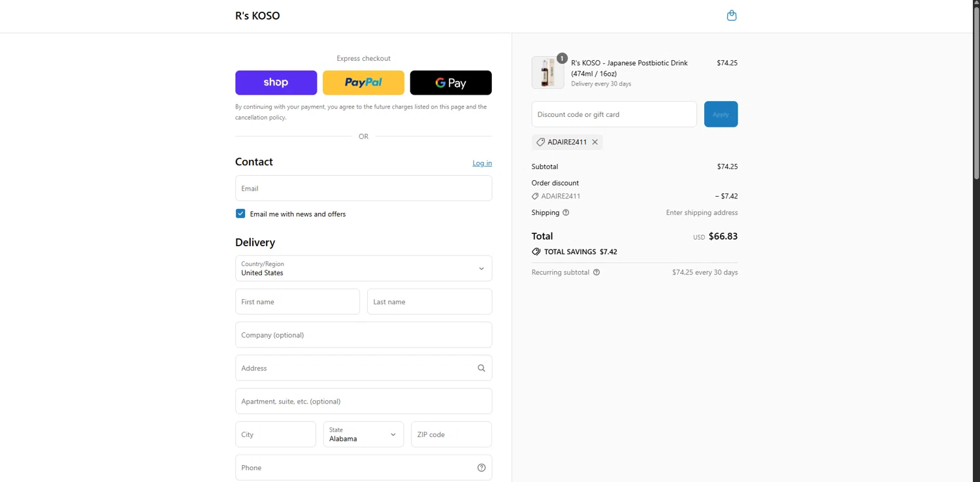Pay with Google Pay button
The width and height of the screenshot is (980, 482).
click(x=451, y=83)
